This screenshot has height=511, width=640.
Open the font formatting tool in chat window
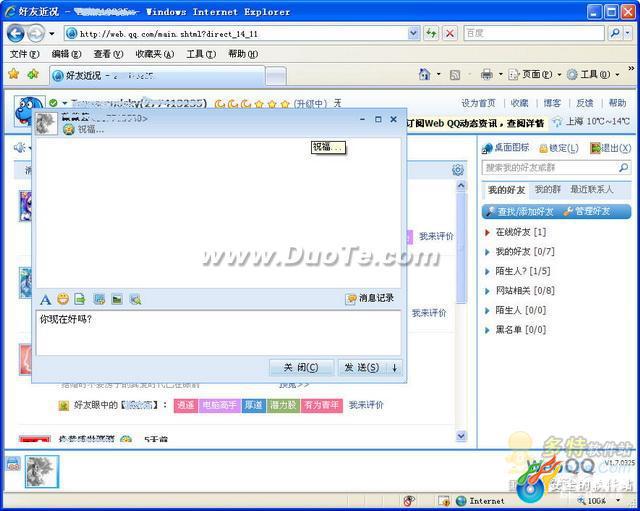click(x=45, y=300)
